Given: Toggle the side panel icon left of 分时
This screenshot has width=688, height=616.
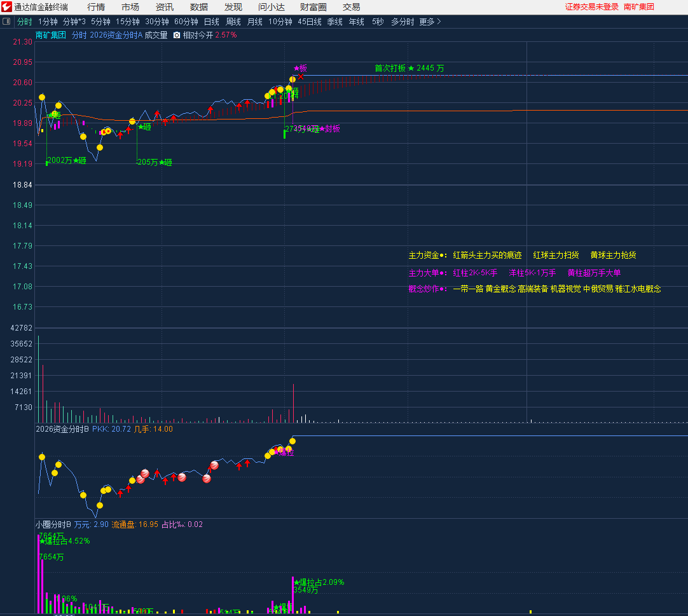Looking at the screenshot, I should (x=7, y=22).
